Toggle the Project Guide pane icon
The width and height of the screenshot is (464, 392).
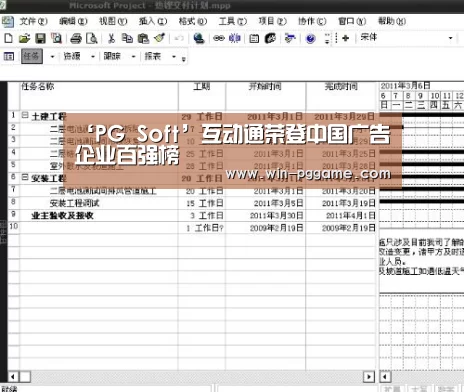9,56
